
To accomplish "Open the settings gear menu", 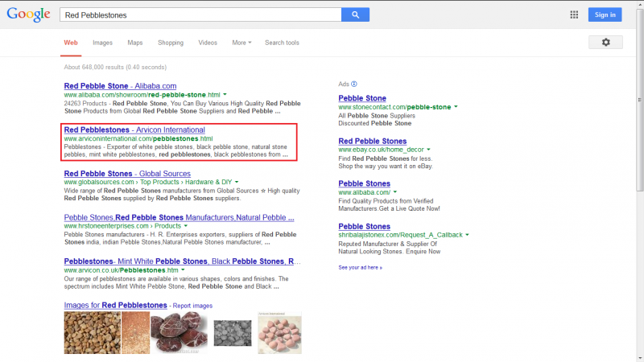I will (605, 42).
